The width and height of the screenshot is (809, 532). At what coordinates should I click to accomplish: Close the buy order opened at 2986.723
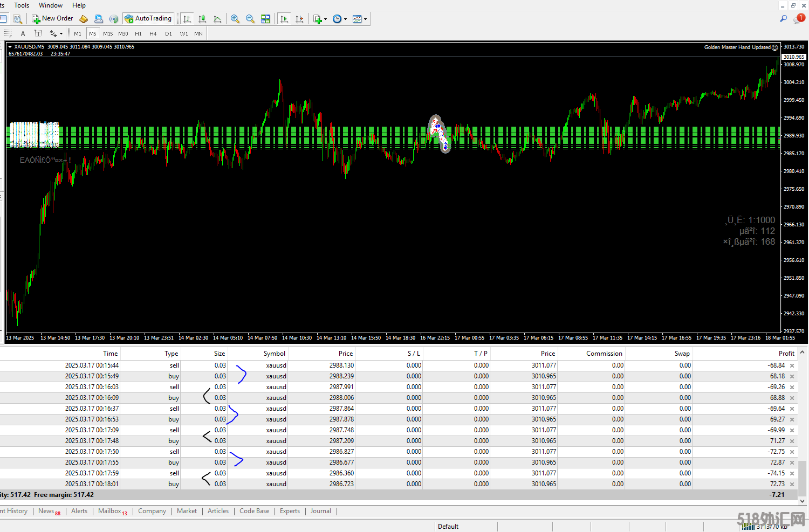[792, 484]
